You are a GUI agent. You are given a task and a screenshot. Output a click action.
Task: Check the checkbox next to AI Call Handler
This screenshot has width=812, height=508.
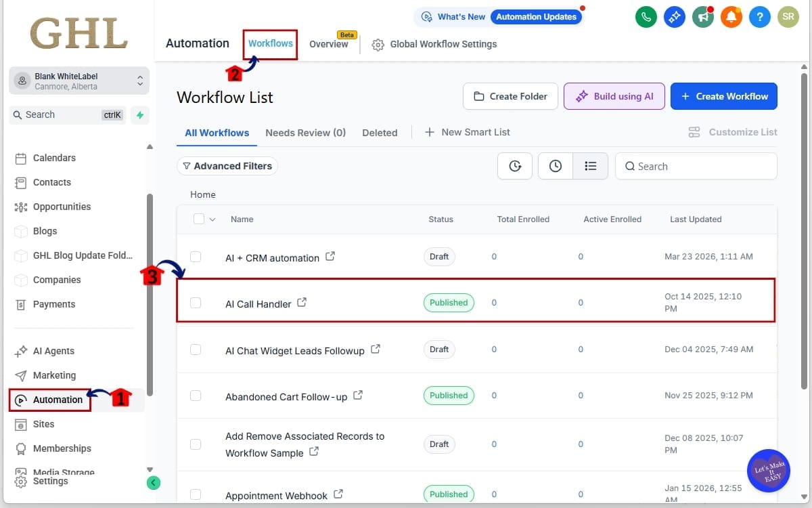tap(196, 303)
